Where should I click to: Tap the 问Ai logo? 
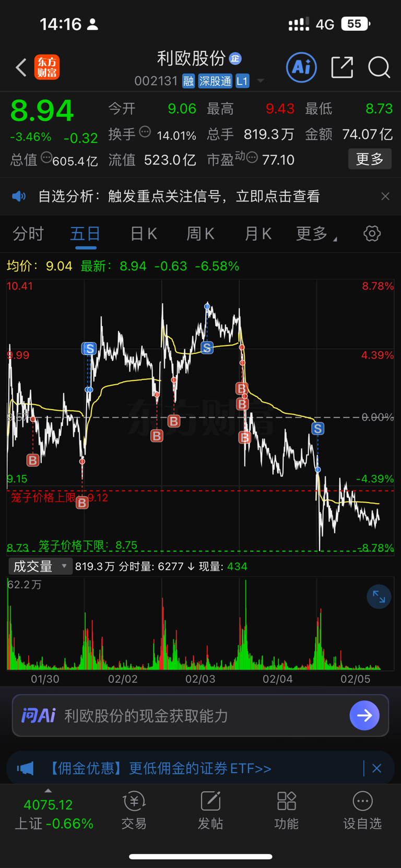pos(38,715)
